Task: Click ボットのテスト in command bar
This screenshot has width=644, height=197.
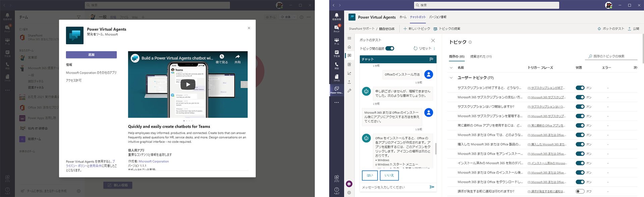Action: coord(610,29)
